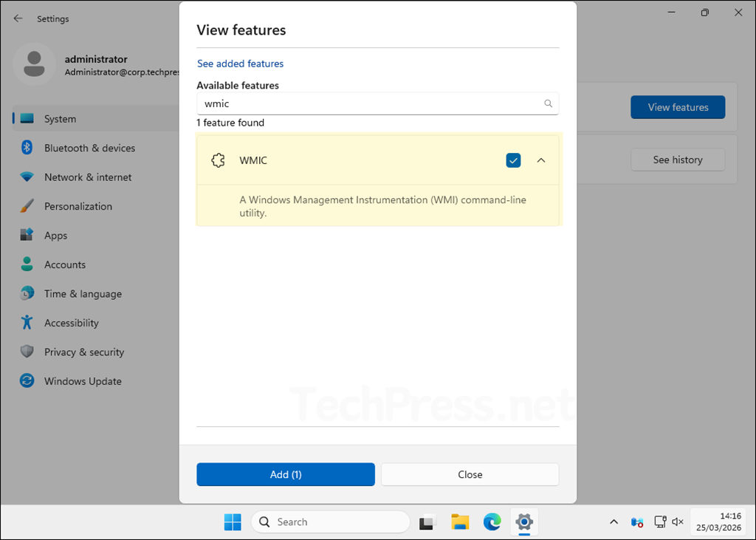
Task: Click the See history button
Action: coord(677,160)
